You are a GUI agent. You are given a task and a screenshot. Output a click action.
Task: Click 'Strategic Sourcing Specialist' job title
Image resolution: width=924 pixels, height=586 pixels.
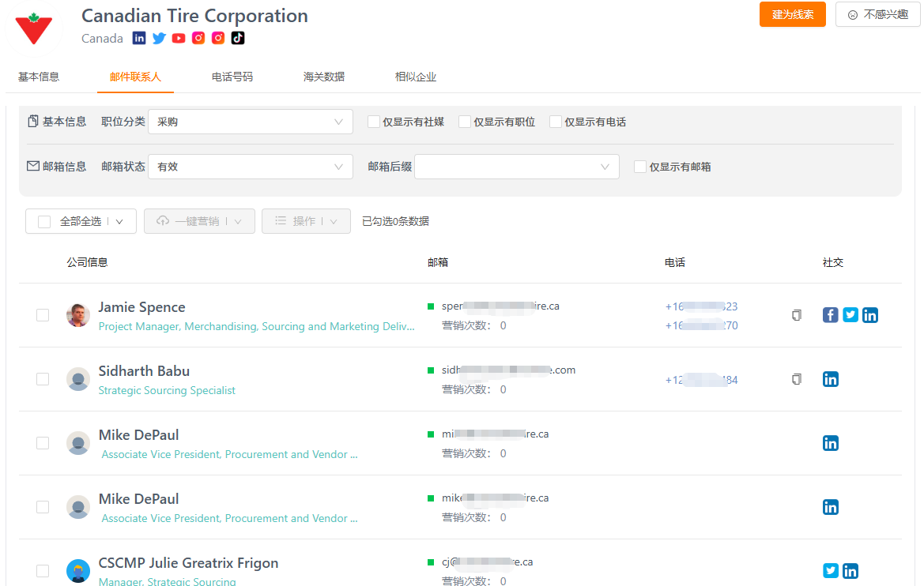pos(167,390)
